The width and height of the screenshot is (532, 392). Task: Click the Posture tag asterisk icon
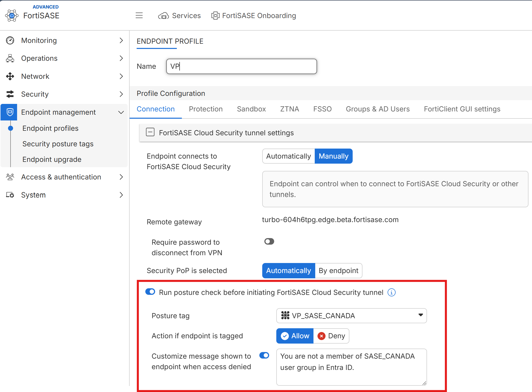[285, 315]
